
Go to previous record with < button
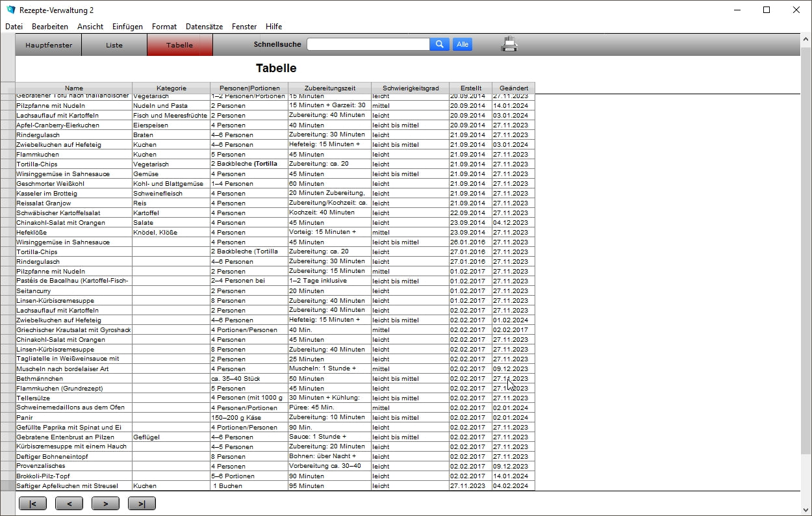coord(69,503)
